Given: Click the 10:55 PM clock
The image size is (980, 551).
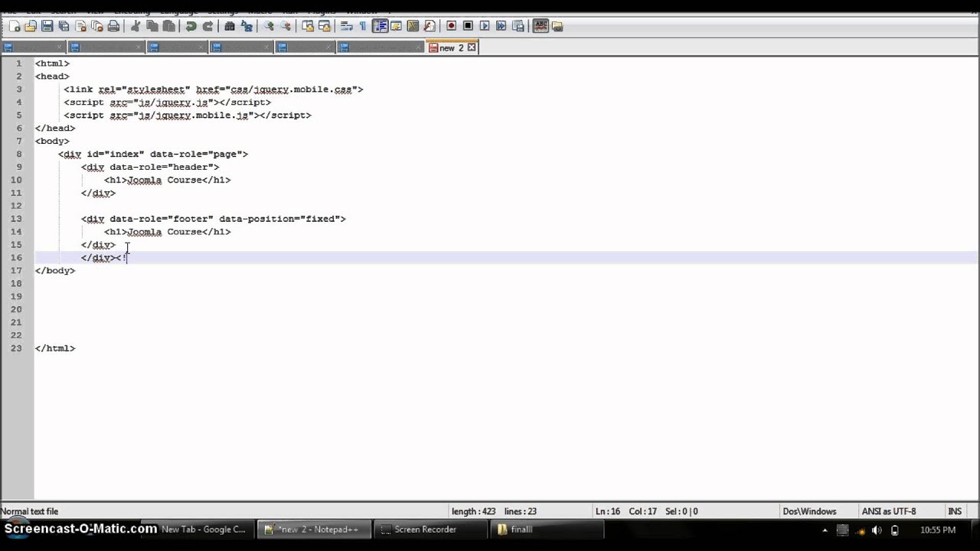Looking at the screenshot, I should point(938,530).
